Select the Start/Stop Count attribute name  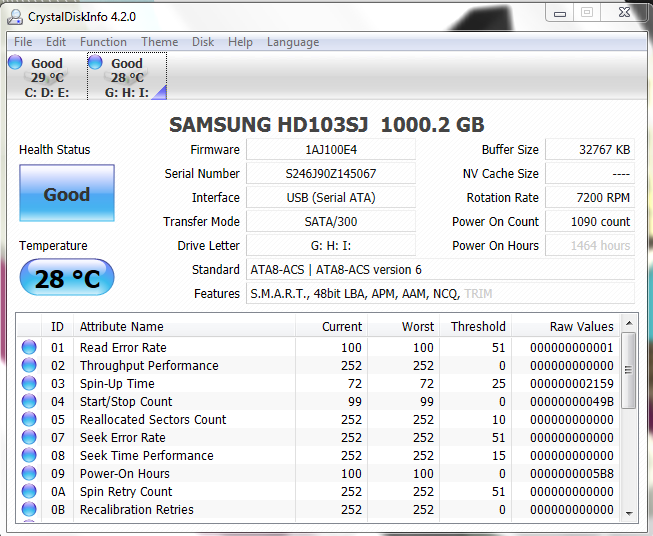[126, 401]
